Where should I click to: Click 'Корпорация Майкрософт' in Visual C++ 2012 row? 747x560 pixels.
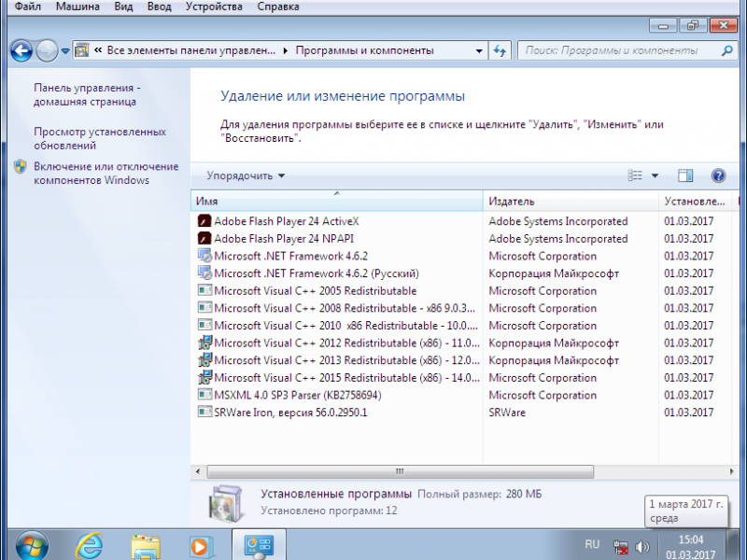pos(554,343)
